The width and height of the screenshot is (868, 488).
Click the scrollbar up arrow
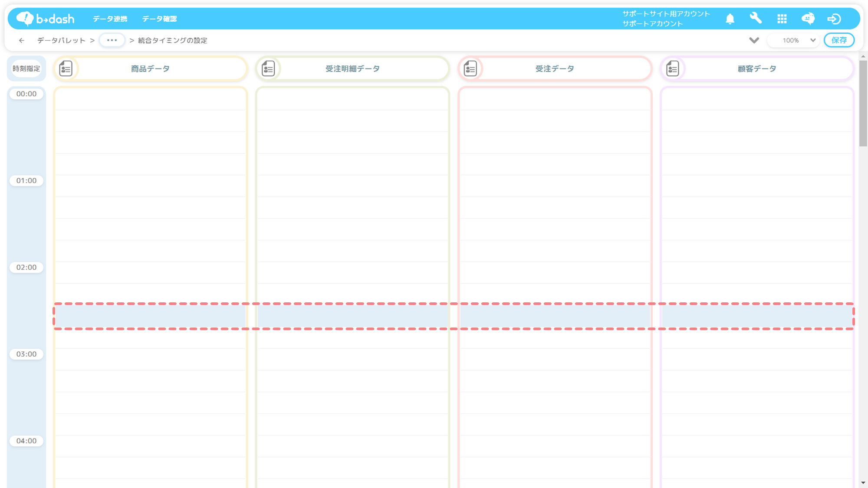863,56
